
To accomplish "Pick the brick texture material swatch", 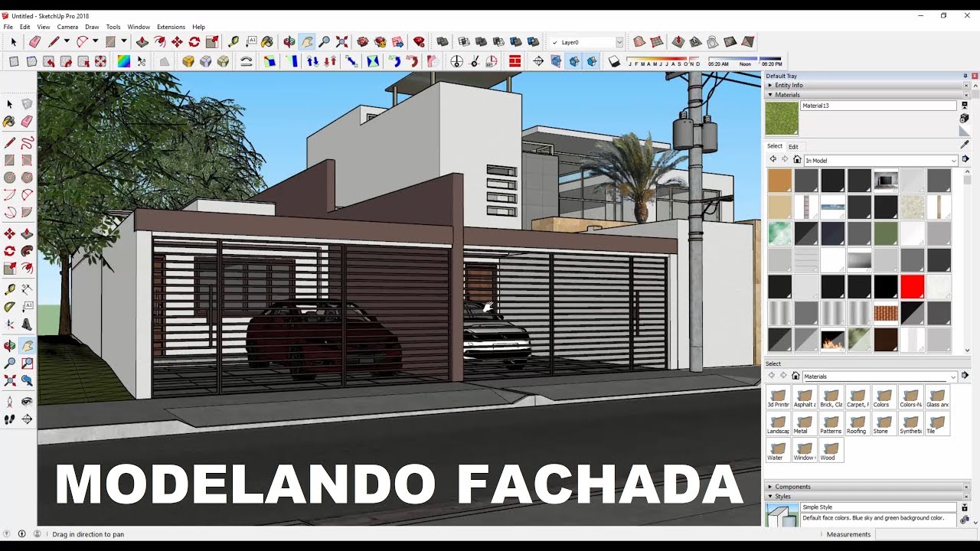I will pyautogui.click(x=886, y=313).
